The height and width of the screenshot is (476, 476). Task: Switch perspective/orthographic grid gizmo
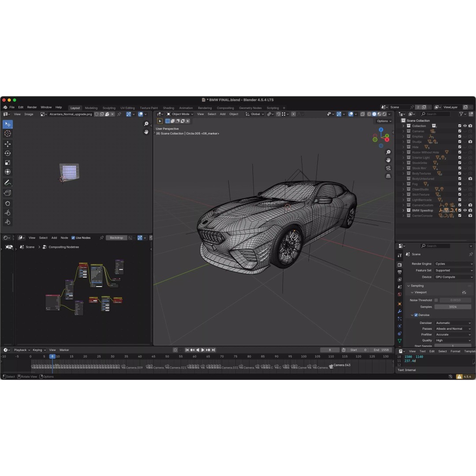(x=388, y=176)
